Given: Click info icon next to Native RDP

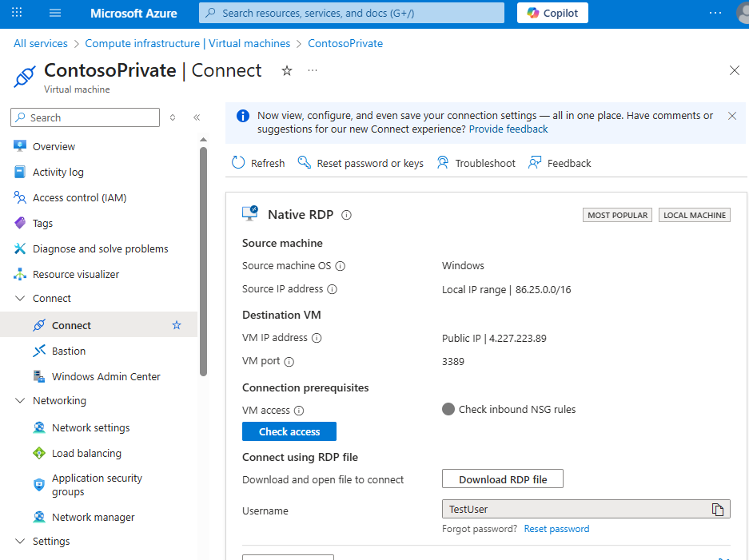Looking at the screenshot, I should 346,216.
